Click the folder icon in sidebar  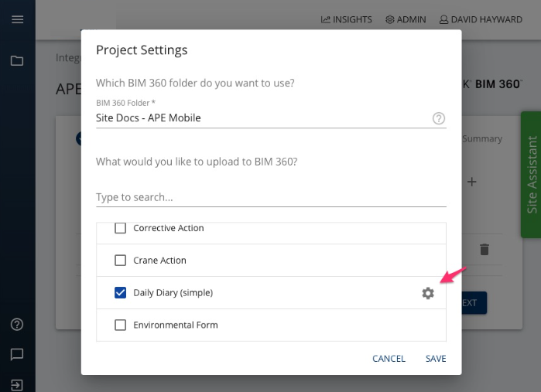click(17, 60)
